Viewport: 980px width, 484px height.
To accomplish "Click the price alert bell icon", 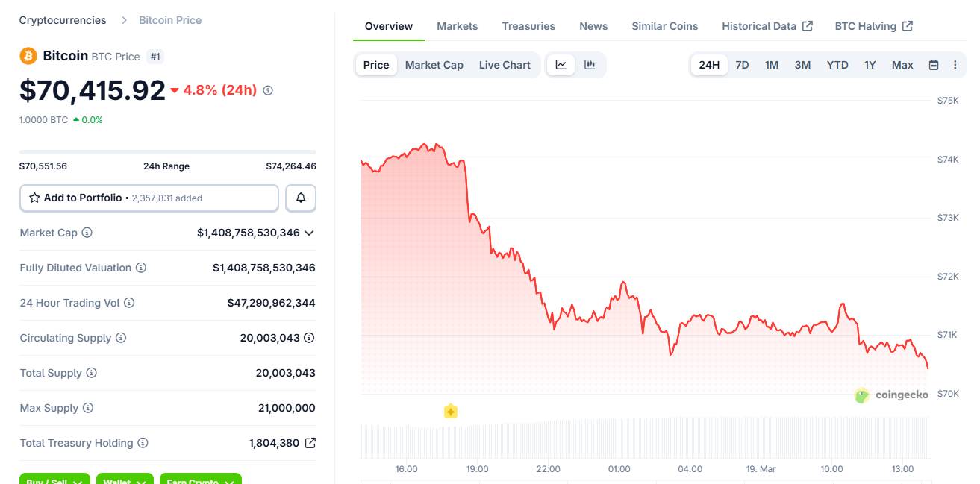I will pos(301,198).
